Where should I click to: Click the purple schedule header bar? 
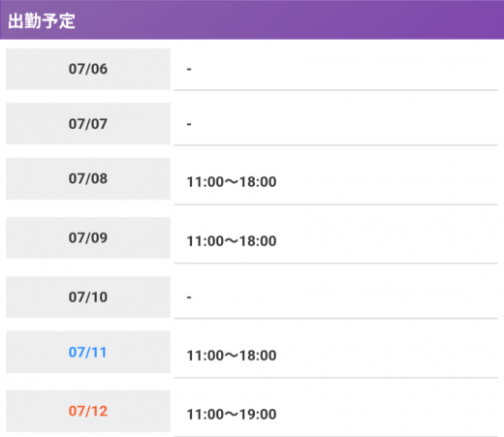tap(252, 19)
